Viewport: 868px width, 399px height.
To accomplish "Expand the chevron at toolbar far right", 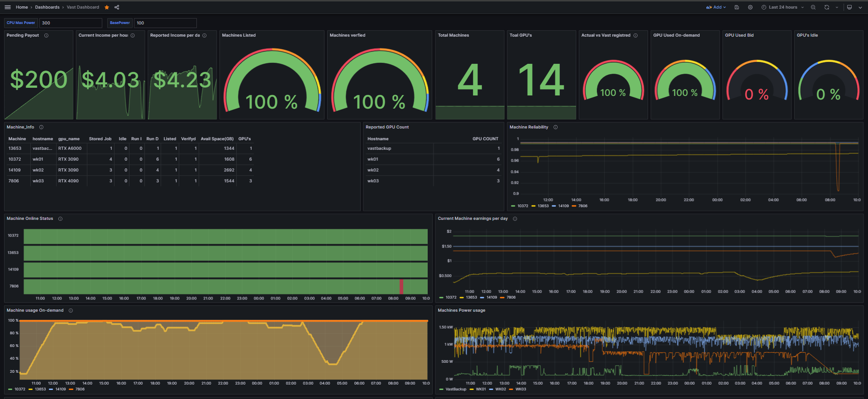I will click(860, 7).
